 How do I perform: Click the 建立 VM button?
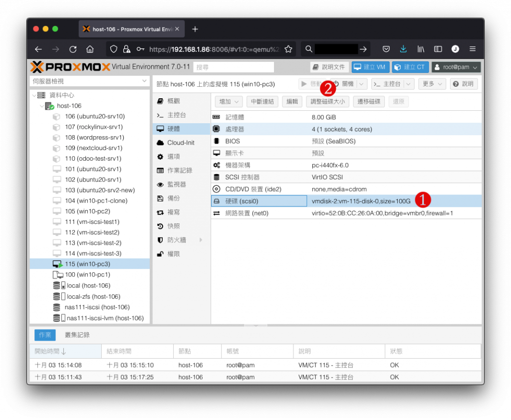371,67
